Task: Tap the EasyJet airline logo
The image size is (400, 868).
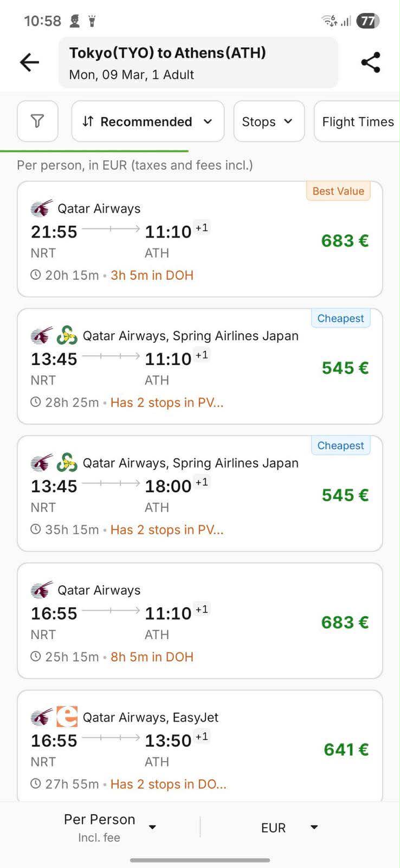Action: [67, 717]
